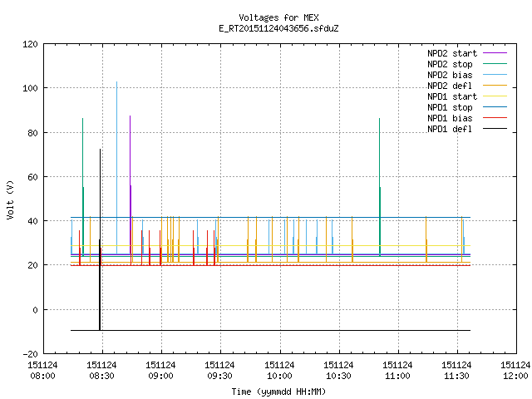532x399 pixels.
Task: Click the green NPD2 stop legend line
Action: pyautogui.click(x=495, y=64)
